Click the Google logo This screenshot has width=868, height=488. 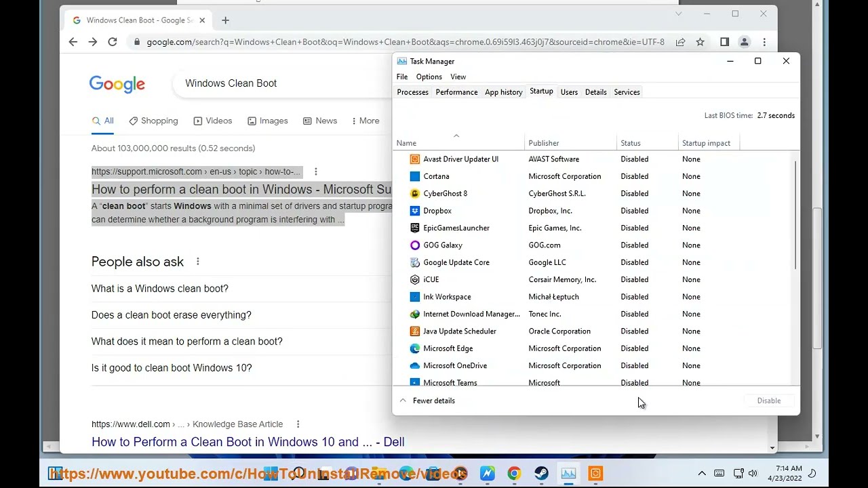(117, 84)
